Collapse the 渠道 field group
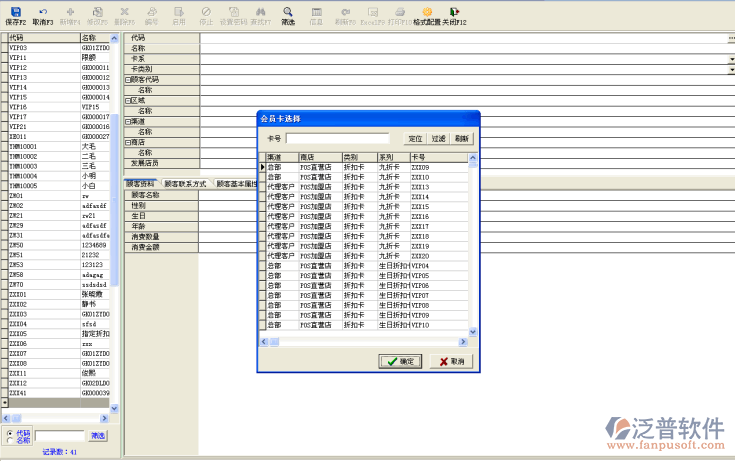735x461 pixels. tap(127, 121)
